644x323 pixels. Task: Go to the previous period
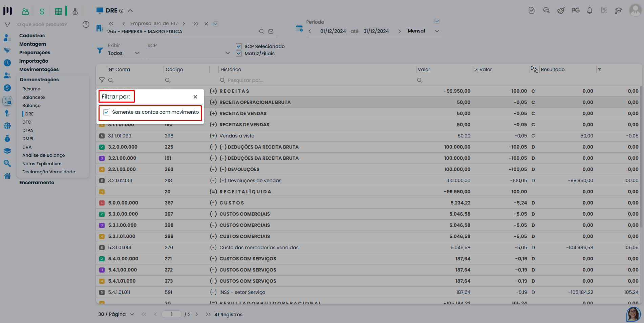pyautogui.click(x=310, y=31)
